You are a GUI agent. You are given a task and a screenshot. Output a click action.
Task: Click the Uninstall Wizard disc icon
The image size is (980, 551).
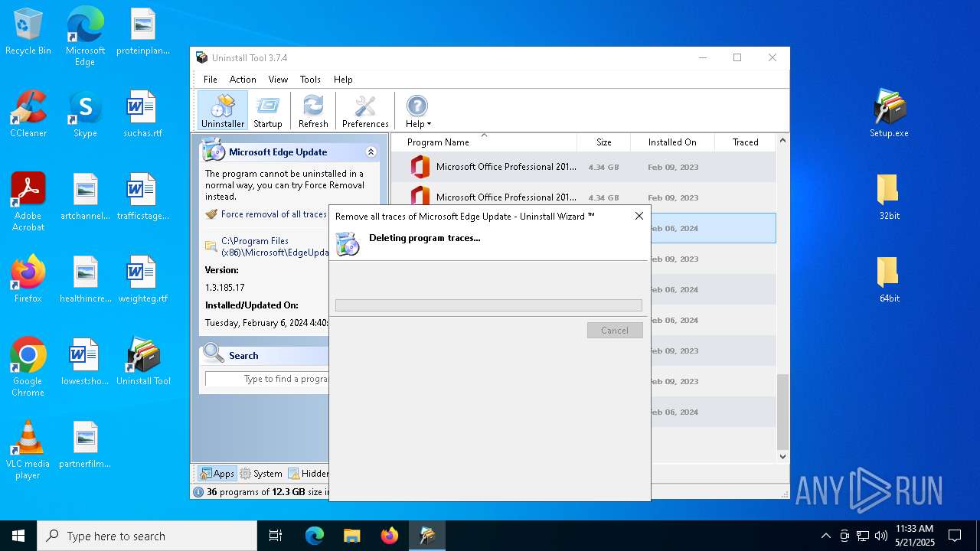click(x=348, y=243)
